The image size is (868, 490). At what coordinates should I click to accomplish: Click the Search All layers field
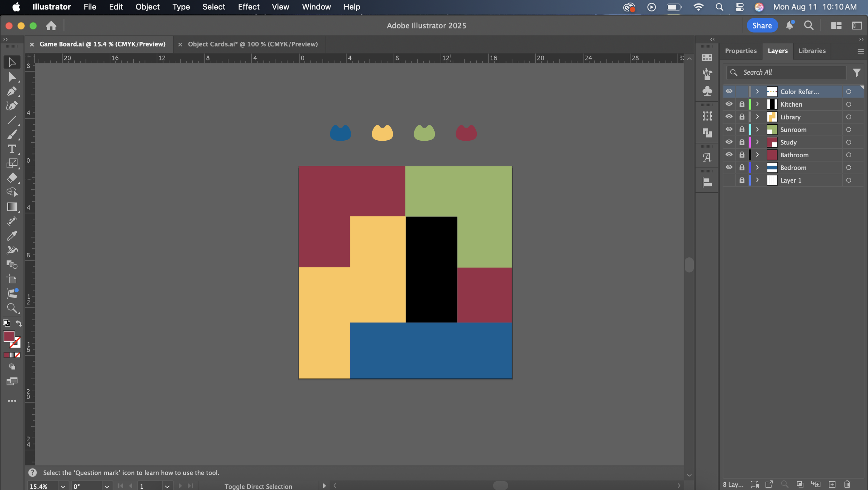pos(792,72)
